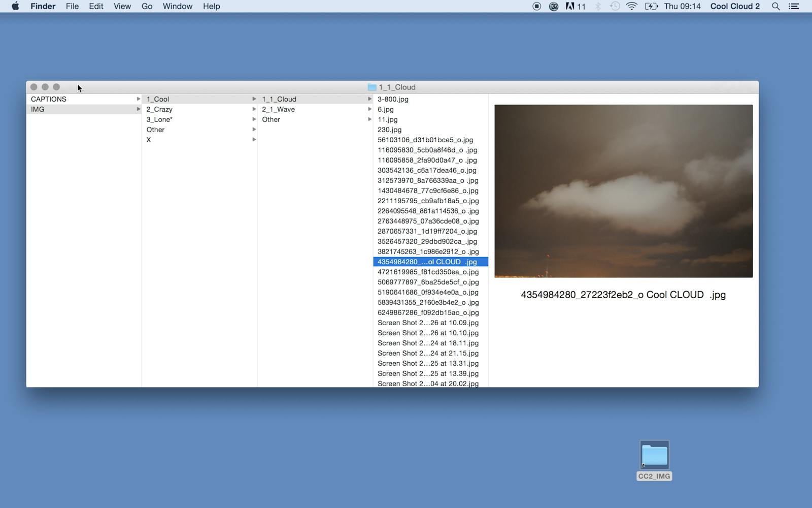The height and width of the screenshot is (508, 812).
Task: Expand the CAPTIONS folder arrow
Action: pyautogui.click(x=138, y=99)
